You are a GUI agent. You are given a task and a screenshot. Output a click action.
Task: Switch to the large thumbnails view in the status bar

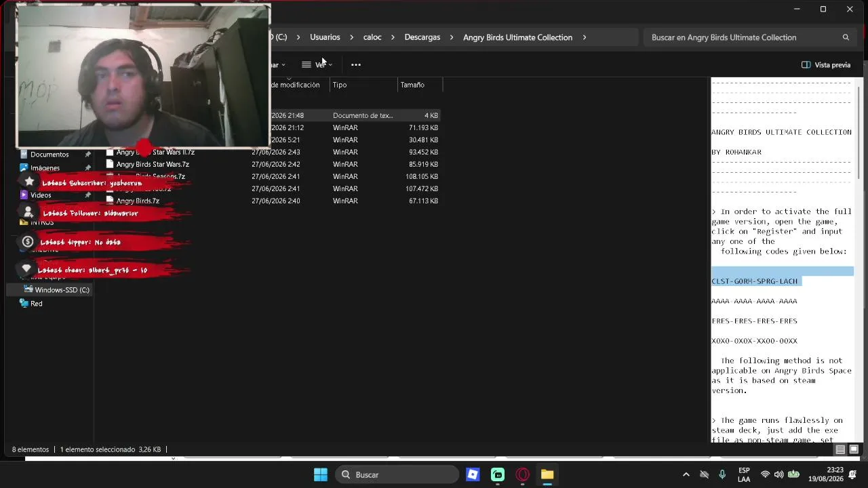(x=854, y=449)
